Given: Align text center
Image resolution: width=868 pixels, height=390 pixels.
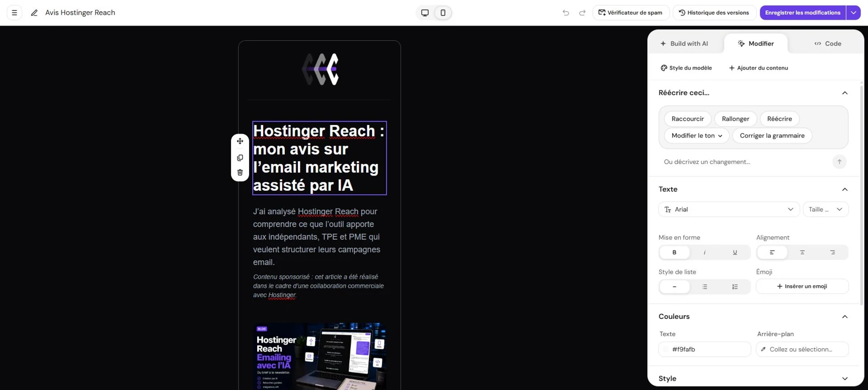Looking at the screenshot, I should [x=802, y=252].
